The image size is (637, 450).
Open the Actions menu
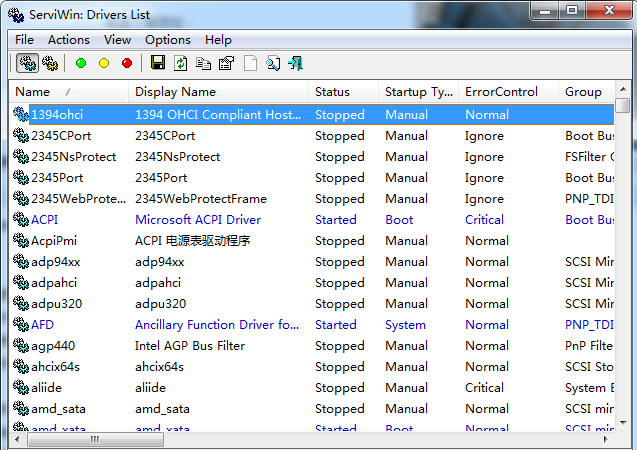(69, 40)
